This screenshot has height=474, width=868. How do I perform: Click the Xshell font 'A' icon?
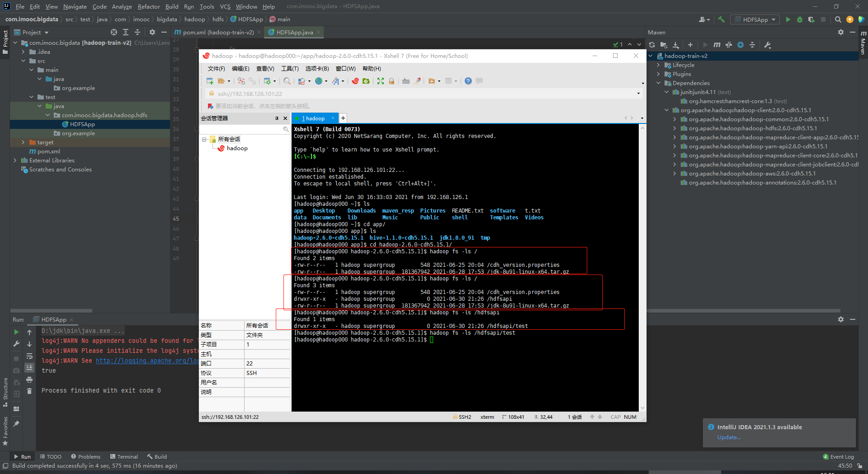click(335, 81)
